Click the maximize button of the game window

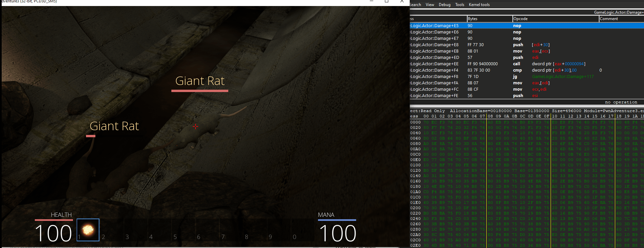387,2
